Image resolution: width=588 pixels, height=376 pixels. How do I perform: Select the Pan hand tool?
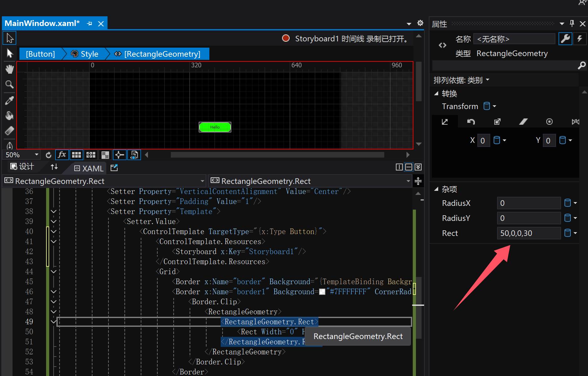pyautogui.click(x=9, y=69)
